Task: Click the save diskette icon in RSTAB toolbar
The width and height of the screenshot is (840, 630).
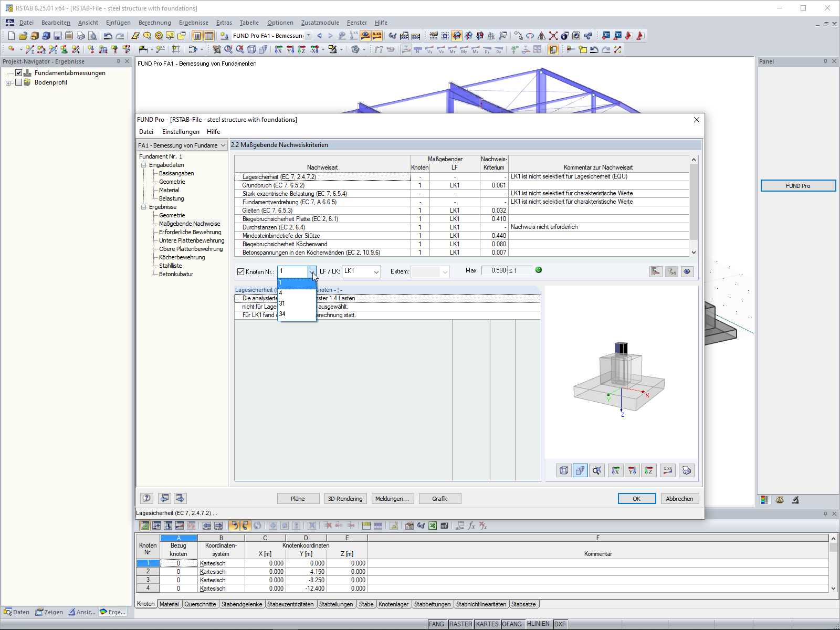Action: [x=58, y=36]
